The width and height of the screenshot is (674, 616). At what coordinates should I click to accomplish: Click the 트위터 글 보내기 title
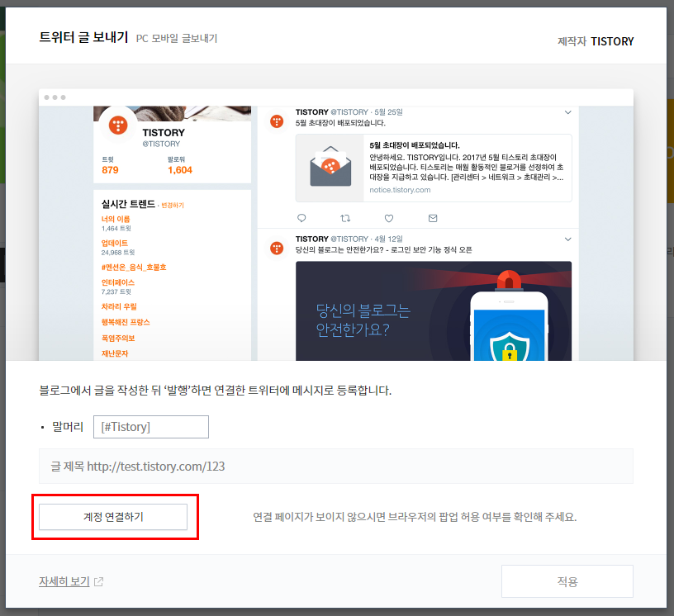[x=83, y=37]
